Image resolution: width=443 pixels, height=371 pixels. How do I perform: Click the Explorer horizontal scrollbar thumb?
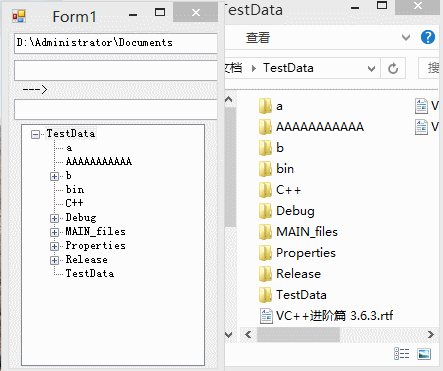click(298, 334)
